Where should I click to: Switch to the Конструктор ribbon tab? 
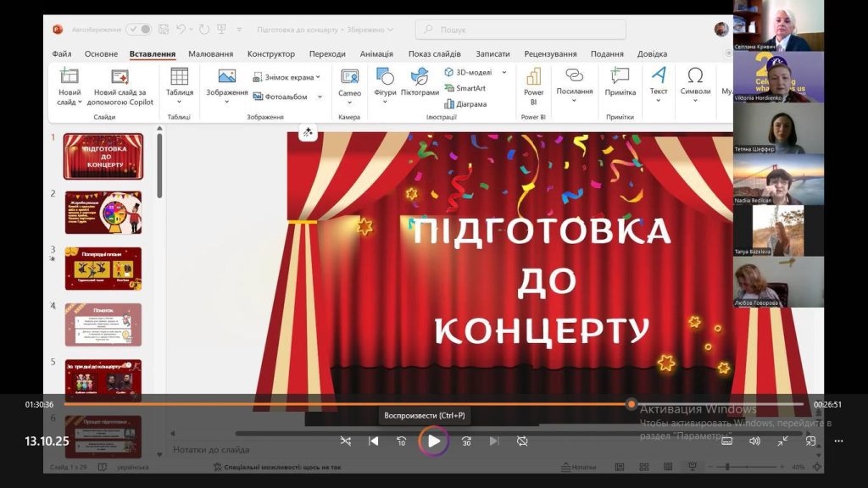(271, 54)
